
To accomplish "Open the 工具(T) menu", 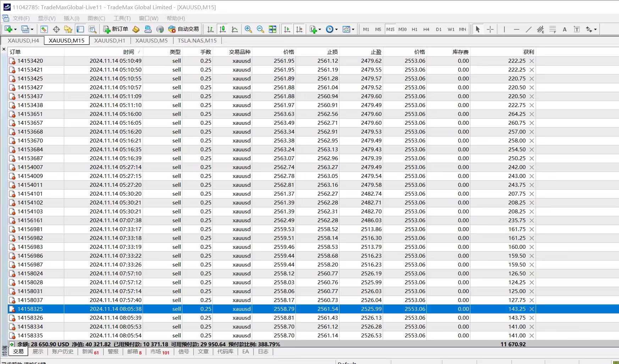I will 122,18.
